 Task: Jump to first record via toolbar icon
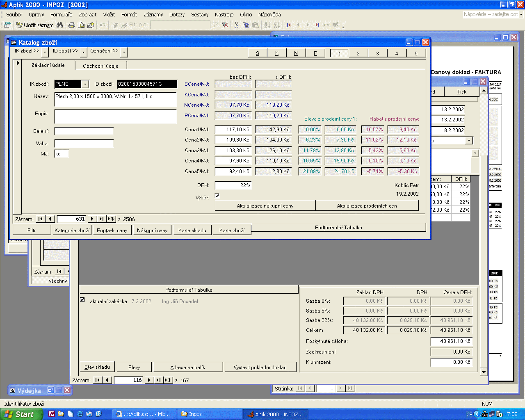coord(289,25)
